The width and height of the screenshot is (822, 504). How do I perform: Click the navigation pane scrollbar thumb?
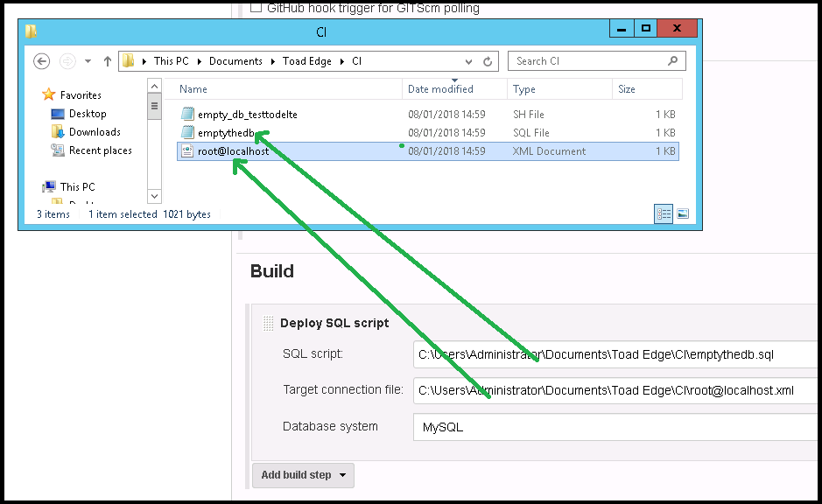(154, 107)
